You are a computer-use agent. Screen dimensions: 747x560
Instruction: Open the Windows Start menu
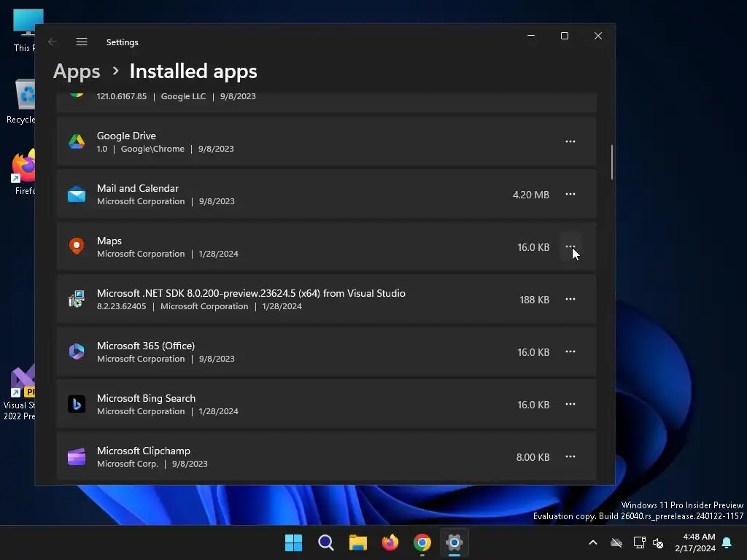[293, 542]
